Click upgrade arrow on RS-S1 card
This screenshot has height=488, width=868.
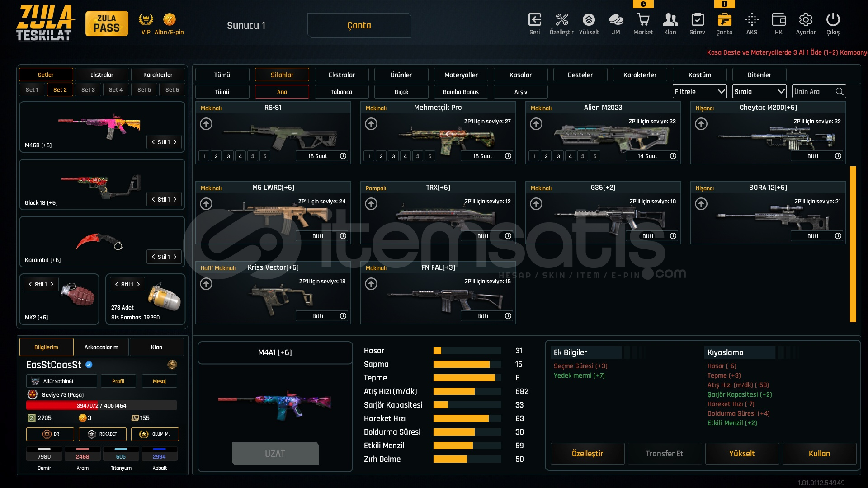(x=206, y=124)
